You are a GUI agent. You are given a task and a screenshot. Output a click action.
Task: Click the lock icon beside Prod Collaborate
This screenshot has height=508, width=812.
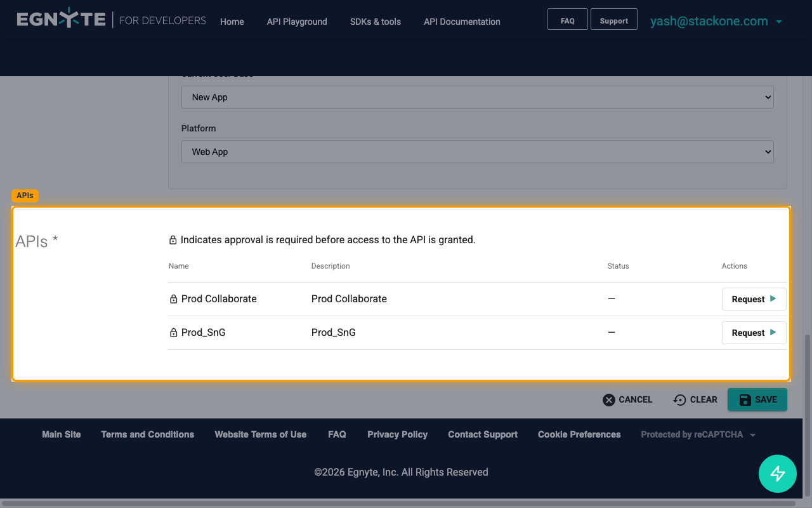[173, 299]
